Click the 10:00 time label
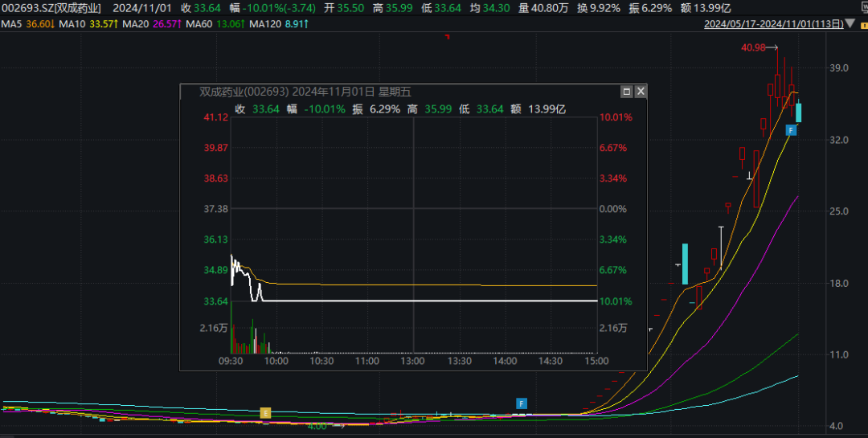The width and height of the screenshot is (868, 438). click(276, 361)
